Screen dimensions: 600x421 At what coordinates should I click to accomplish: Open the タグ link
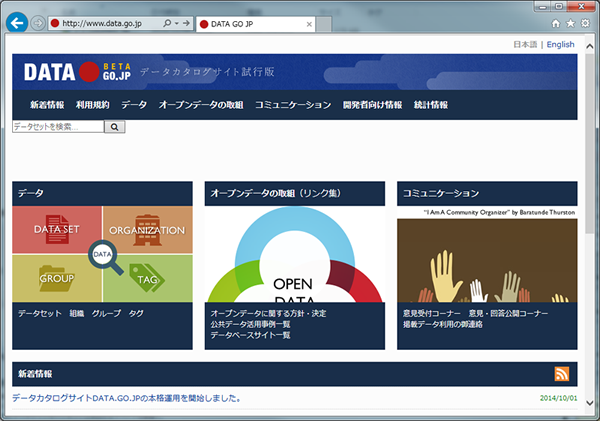[x=136, y=313]
